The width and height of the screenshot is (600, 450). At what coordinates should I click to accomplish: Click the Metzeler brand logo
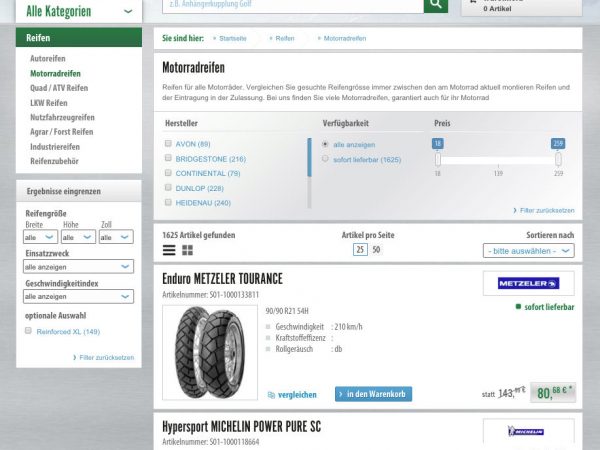pos(528,284)
